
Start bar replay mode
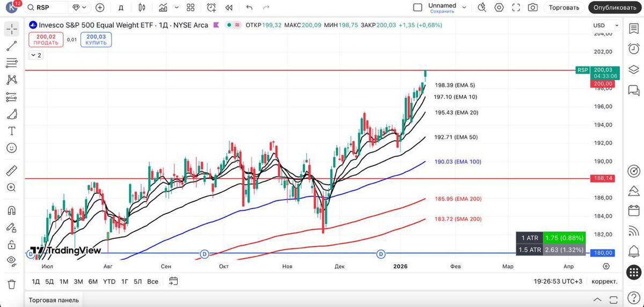(x=230, y=8)
